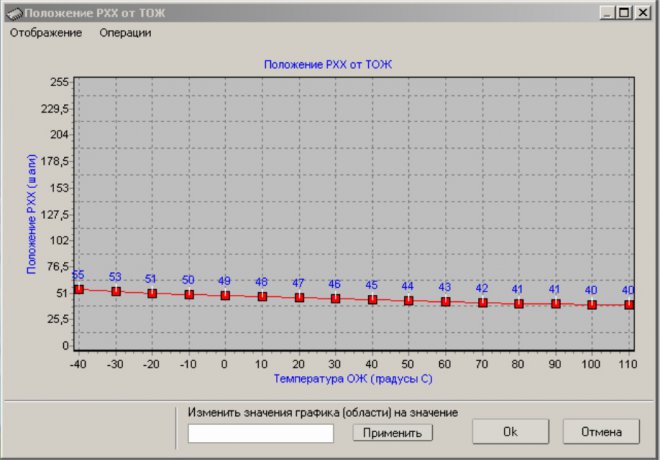
Task: Select the data point at -10 degrees
Action: (189, 295)
